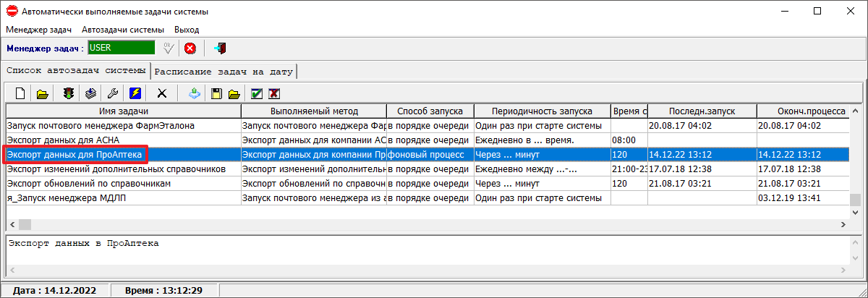Click horizontal scrollbar left arrow
868x298 pixels.
point(12,225)
